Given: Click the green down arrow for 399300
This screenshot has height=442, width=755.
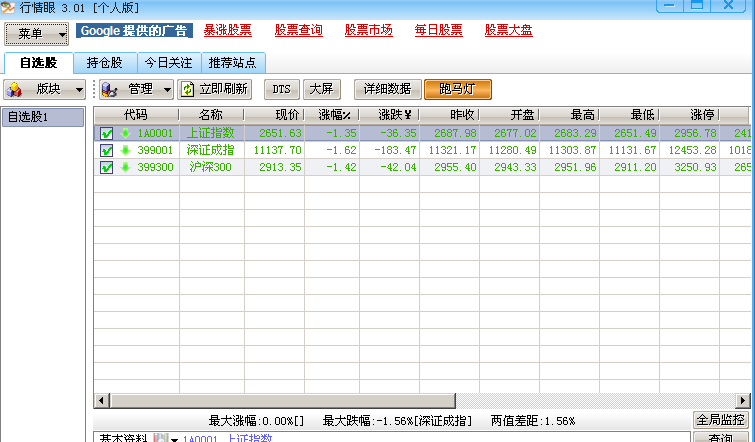Looking at the screenshot, I should [125, 168].
